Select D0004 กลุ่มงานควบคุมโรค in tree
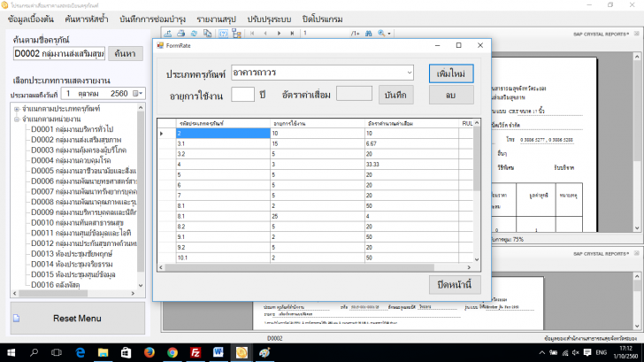 click(71, 160)
